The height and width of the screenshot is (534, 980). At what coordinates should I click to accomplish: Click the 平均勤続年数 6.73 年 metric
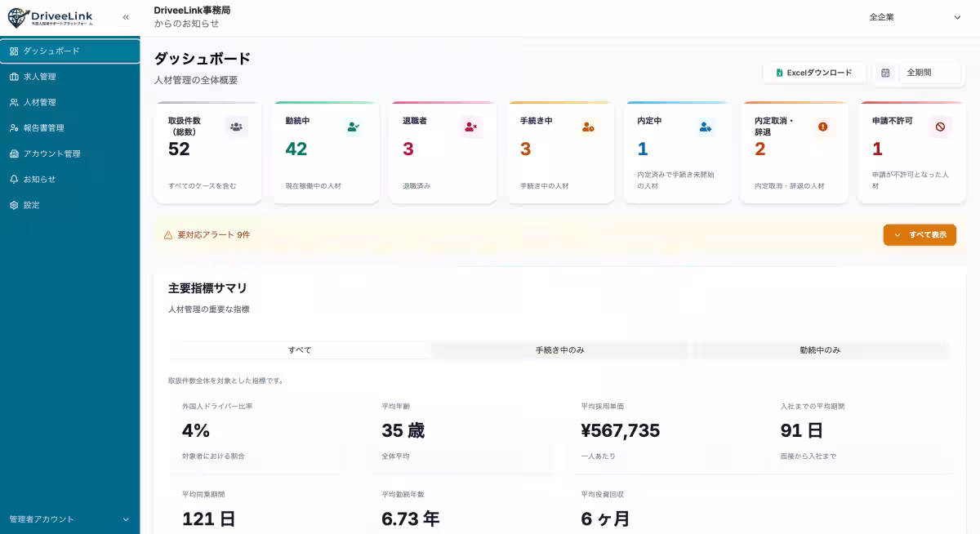tap(461, 510)
